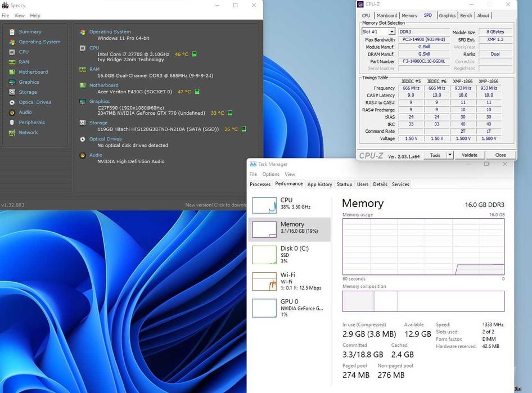
Task: Select Disk 0 (C:) performance item
Action: coord(290,255)
